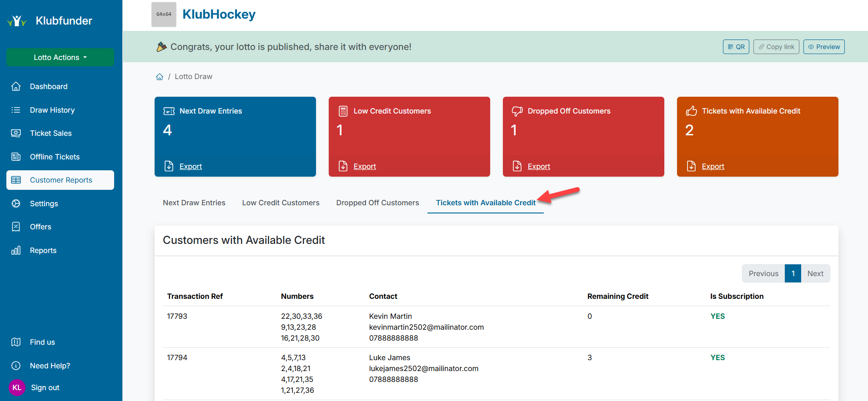Screen dimensions: 868x401
Task: Click the Find us map icon
Action: (x=16, y=342)
